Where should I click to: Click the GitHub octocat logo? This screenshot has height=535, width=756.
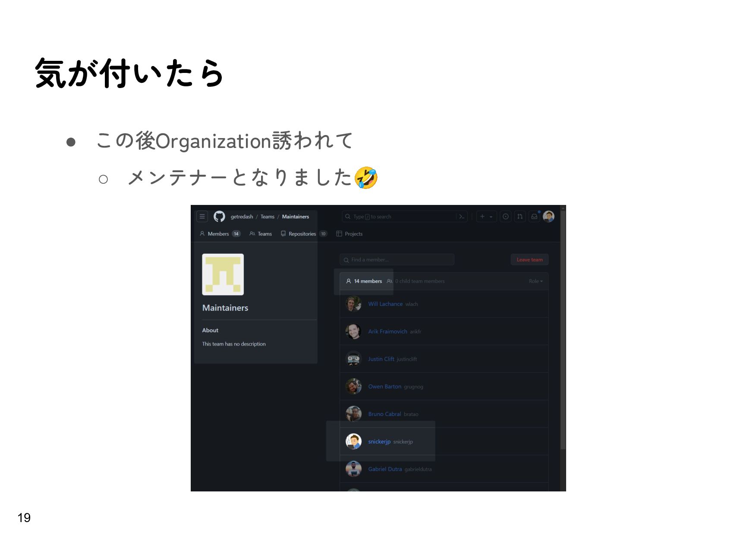pyautogui.click(x=219, y=217)
